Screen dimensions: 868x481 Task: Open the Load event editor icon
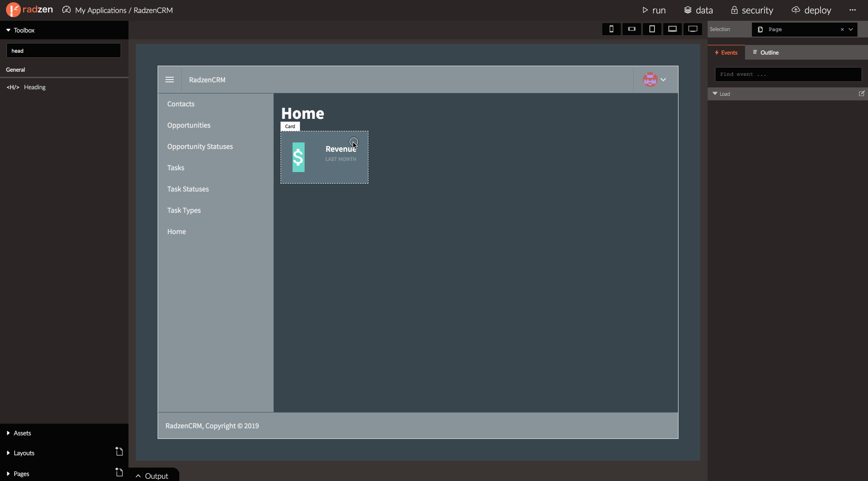[x=862, y=93]
